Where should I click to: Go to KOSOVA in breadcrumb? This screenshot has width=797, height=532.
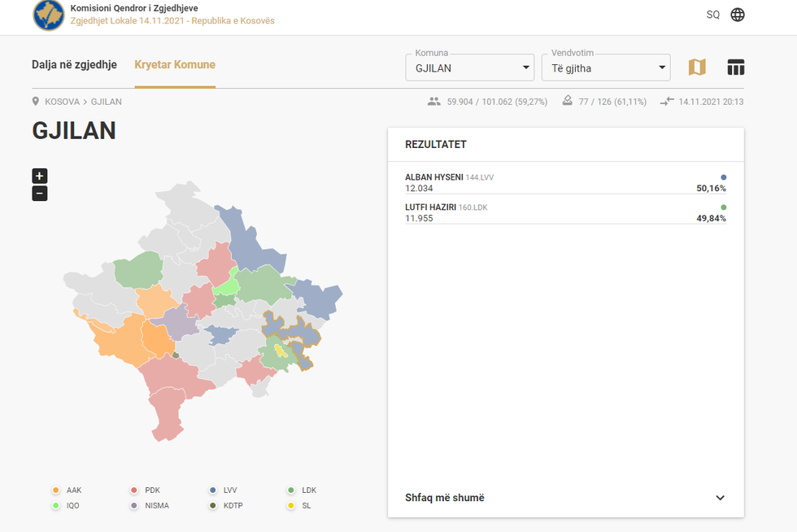point(62,102)
